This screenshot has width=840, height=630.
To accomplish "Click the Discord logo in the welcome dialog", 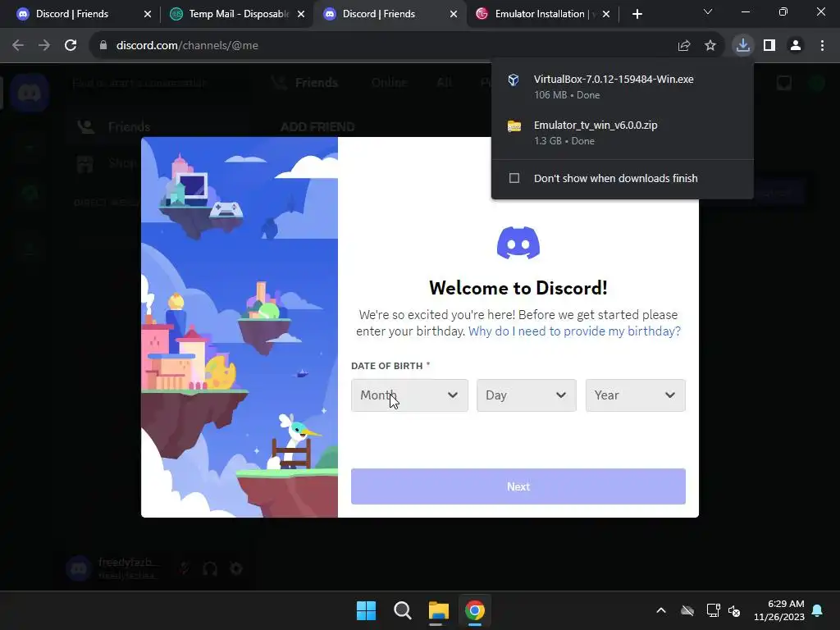I will tap(518, 243).
